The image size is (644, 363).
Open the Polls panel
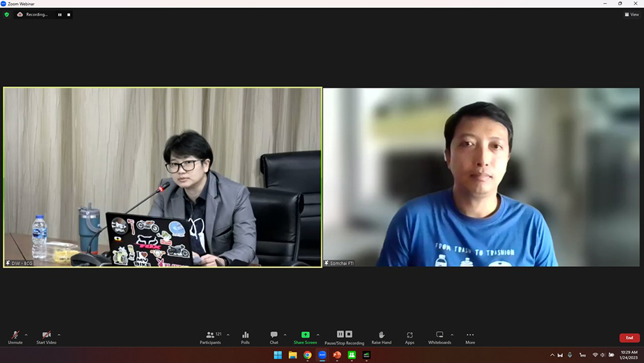pyautogui.click(x=245, y=337)
